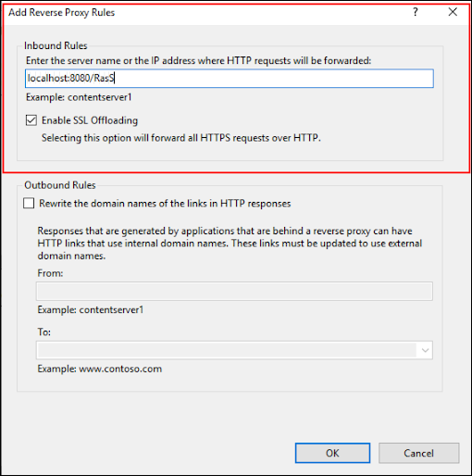Click the dialog title bar text
This screenshot has height=476, width=472.
62,13
